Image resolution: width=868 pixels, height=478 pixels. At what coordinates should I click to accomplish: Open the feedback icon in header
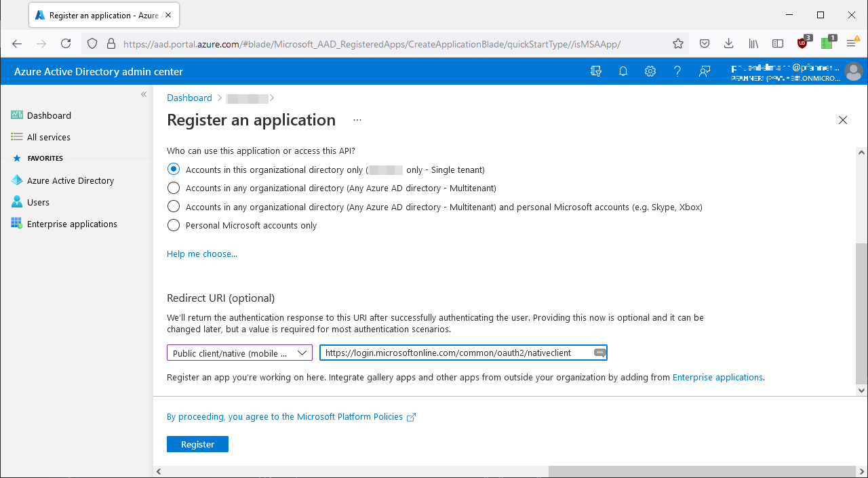(705, 71)
